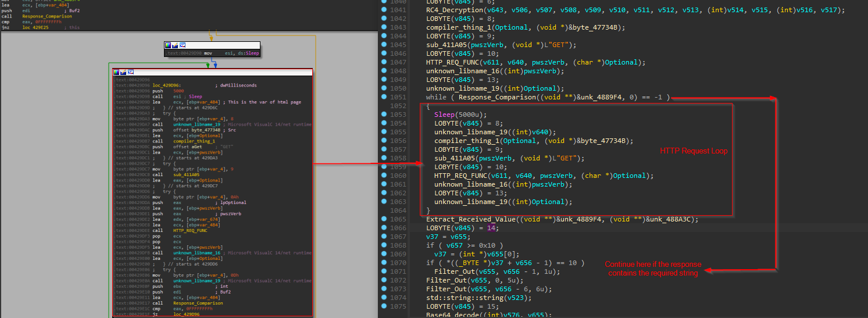Click the pencil edit icon on the loc_429D96 node
This screenshot has height=318, width=868.
(x=124, y=72)
